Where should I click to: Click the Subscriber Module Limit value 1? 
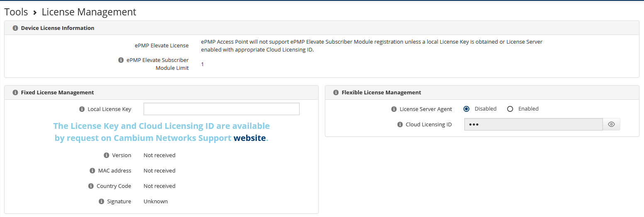tap(202, 64)
